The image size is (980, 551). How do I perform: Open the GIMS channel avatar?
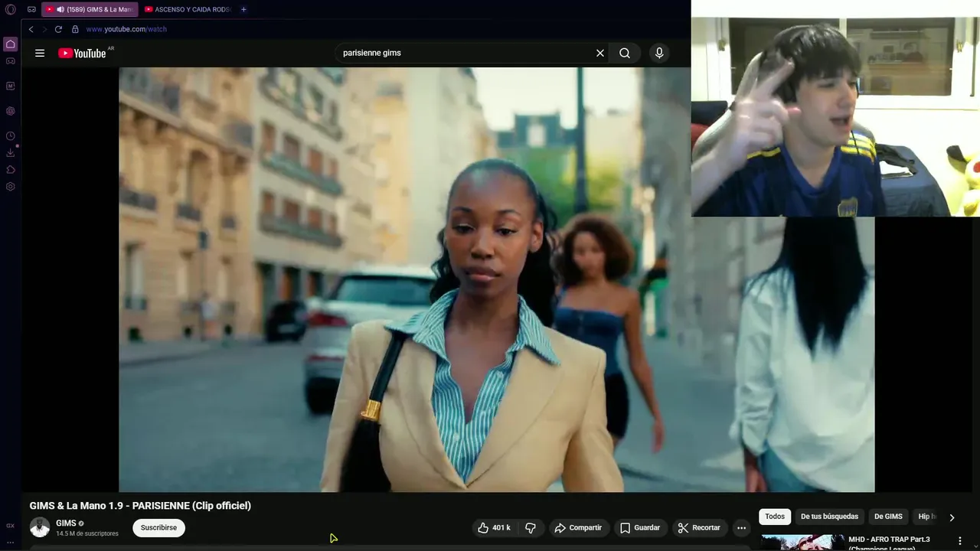pyautogui.click(x=40, y=527)
